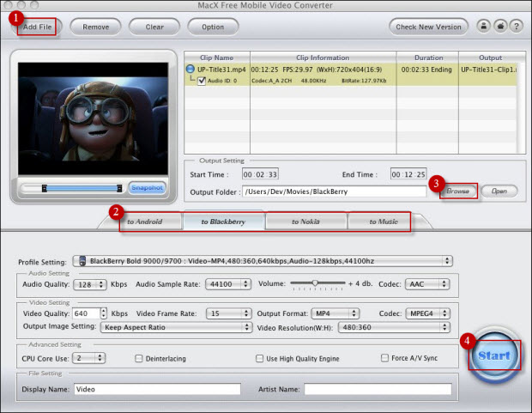This screenshot has height=413, width=532.
Task: Open the video Codec MPEG4 dropdown
Action: (x=428, y=313)
